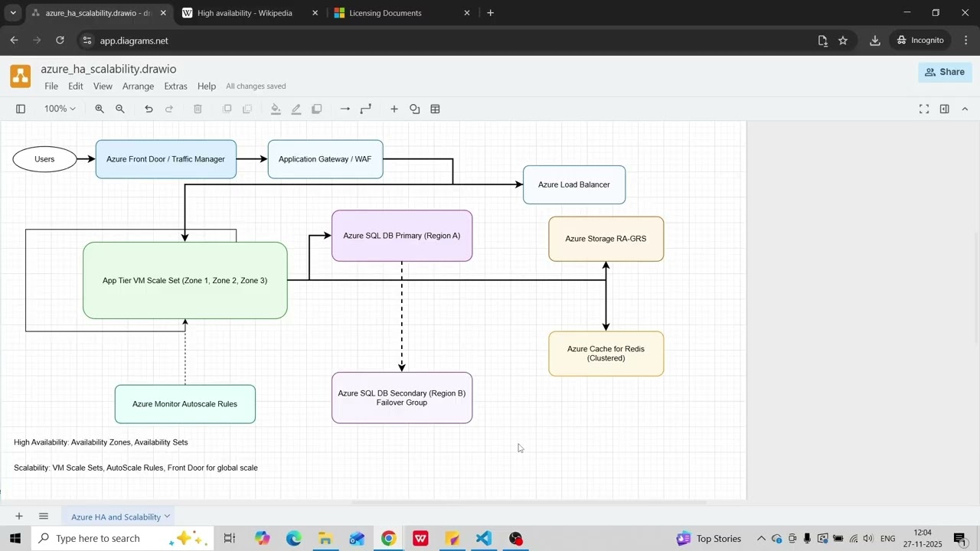Open the View menu
Viewport: 980px width, 551px height.
[103, 86]
